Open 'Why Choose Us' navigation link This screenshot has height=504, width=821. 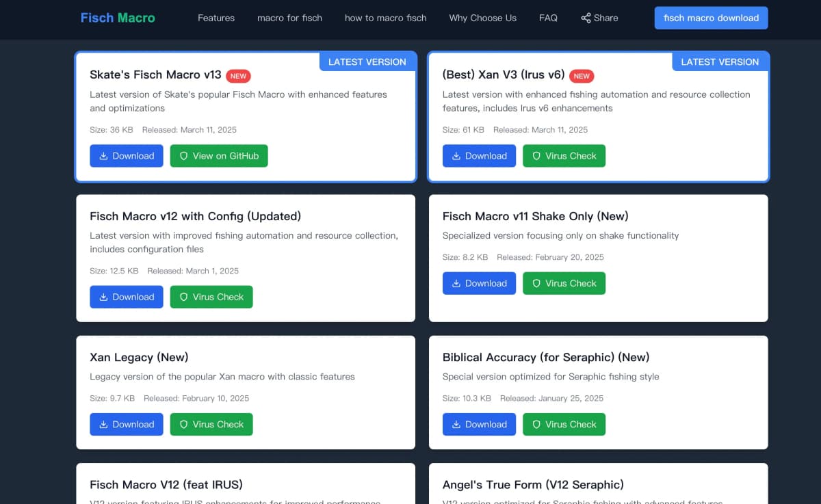[482, 18]
